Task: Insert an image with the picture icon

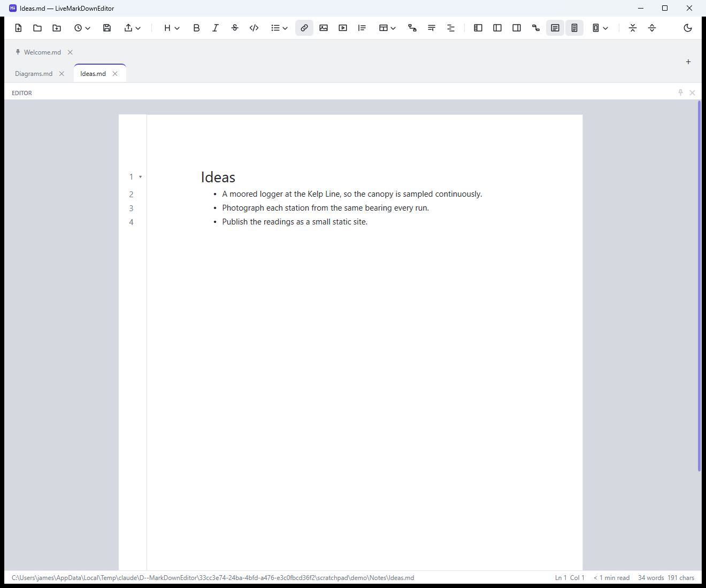Action: click(324, 28)
